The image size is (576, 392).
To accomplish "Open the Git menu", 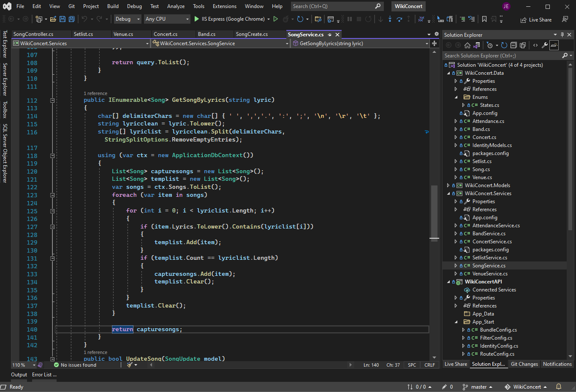I will click(71, 6).
